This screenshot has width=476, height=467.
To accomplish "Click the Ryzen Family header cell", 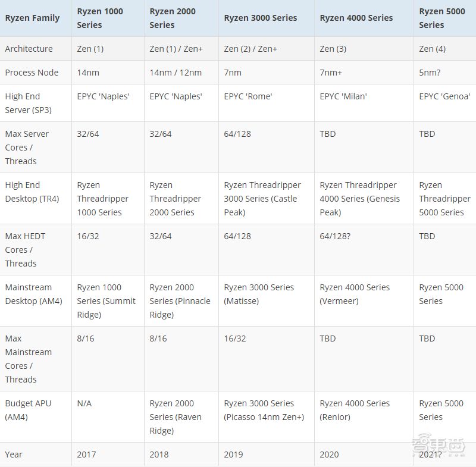I will pyautogui.click(x=33, y=18).
